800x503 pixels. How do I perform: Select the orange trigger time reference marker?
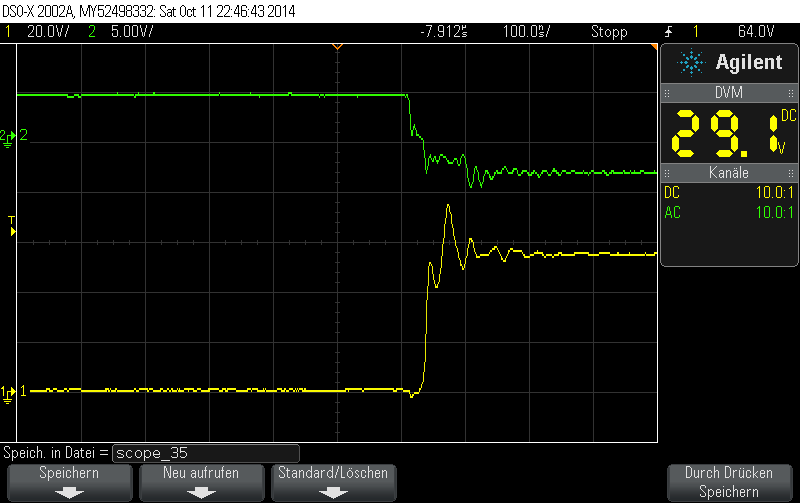pos(337,47)
